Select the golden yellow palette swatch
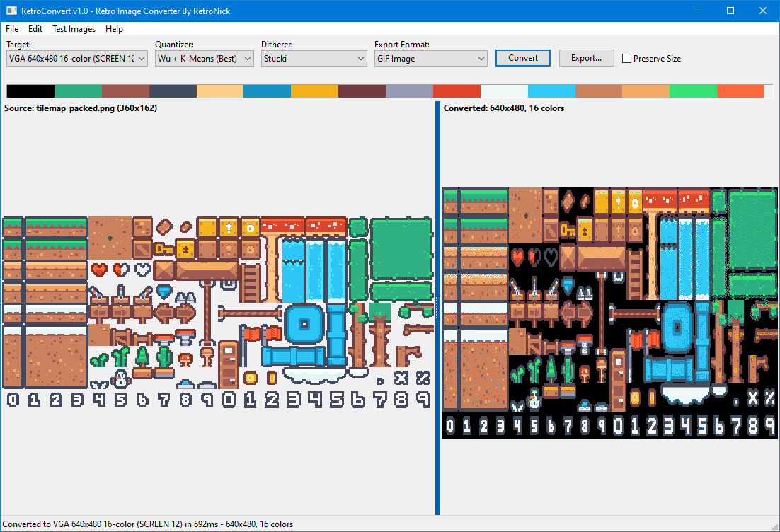This screenshot has height=532, width=780. [314, 91]
